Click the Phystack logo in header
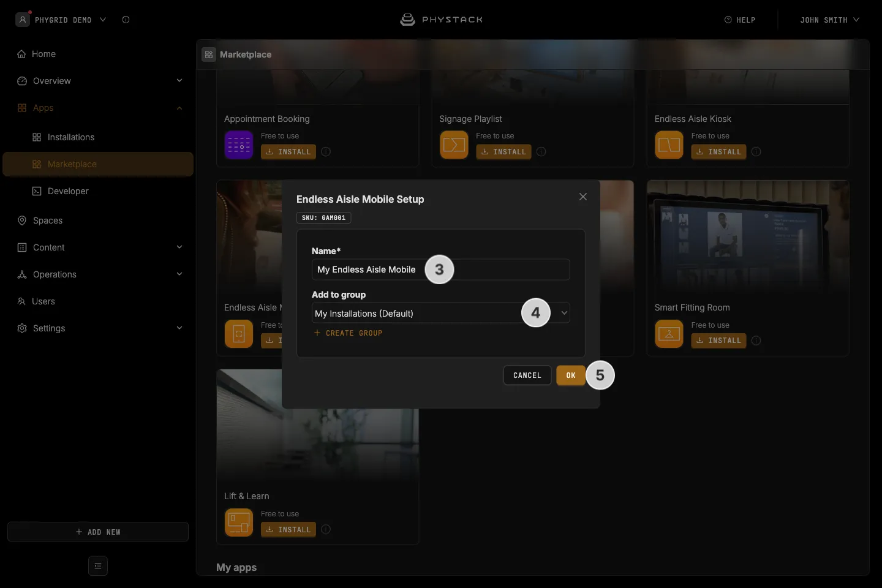 (441, 20)
